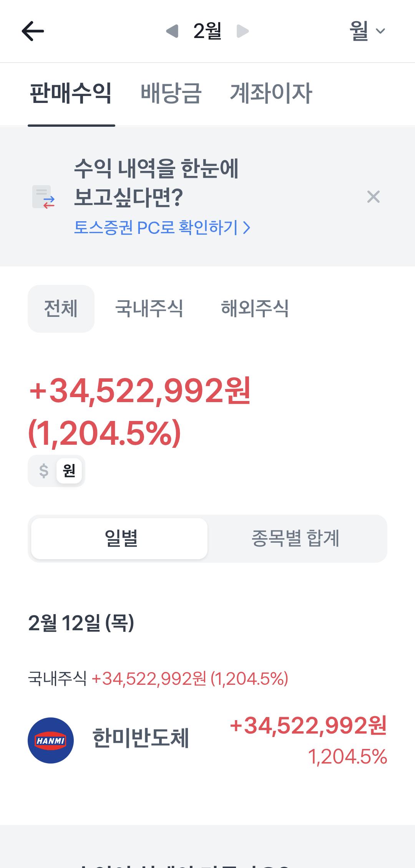
Task: Select the 전체 filter chip
Action: (61, 309)
